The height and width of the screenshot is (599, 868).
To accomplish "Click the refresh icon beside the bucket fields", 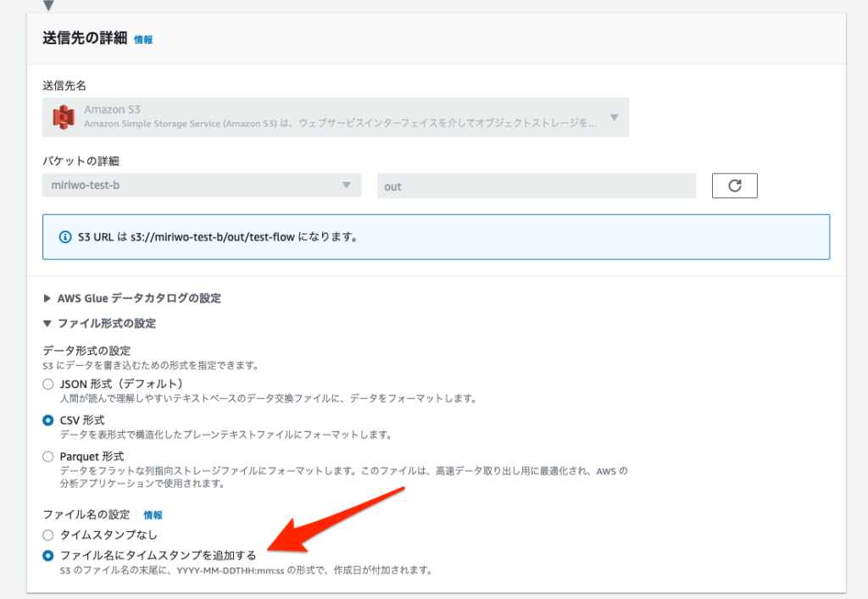I will [734, 185].
